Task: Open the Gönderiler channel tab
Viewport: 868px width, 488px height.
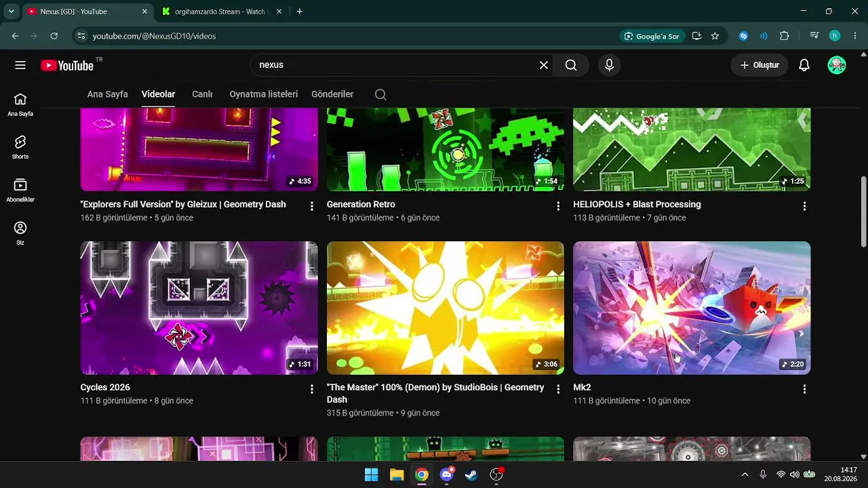Action: [332, 94]
